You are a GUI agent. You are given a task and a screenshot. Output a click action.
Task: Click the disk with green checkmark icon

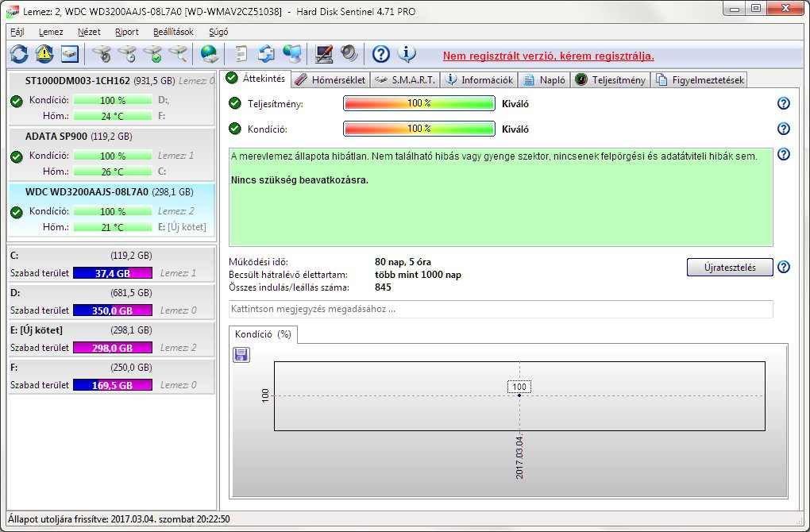pyautogui.click(x=152, y=54)
